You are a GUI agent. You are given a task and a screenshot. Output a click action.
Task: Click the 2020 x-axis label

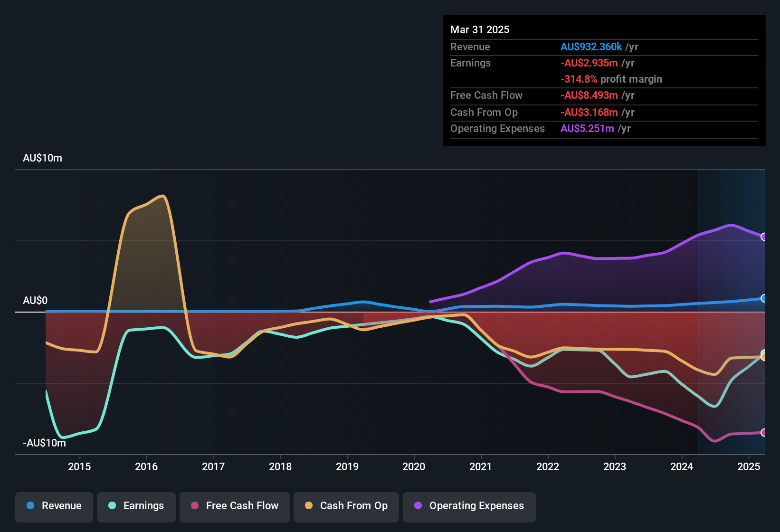414,466
